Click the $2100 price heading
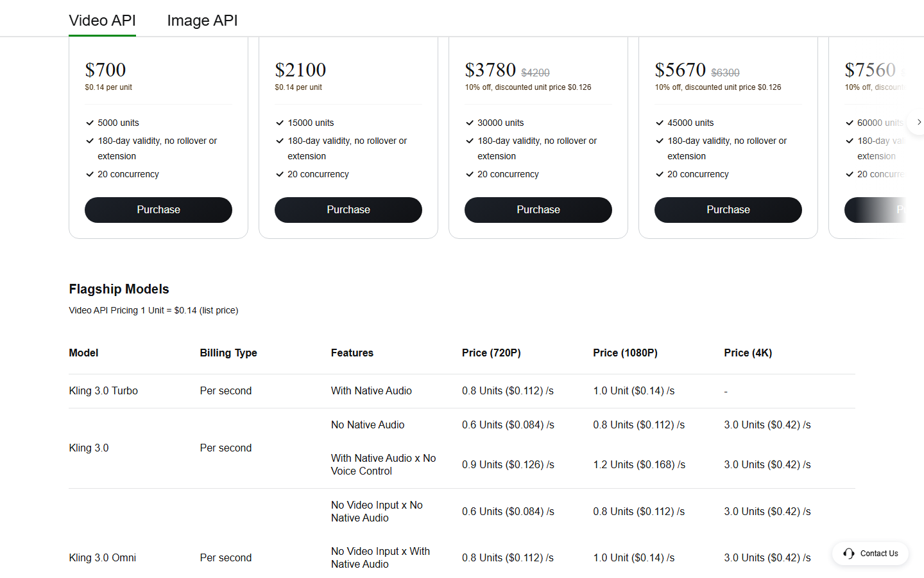This screenshot has height=578, width=924. coord(300,69)
